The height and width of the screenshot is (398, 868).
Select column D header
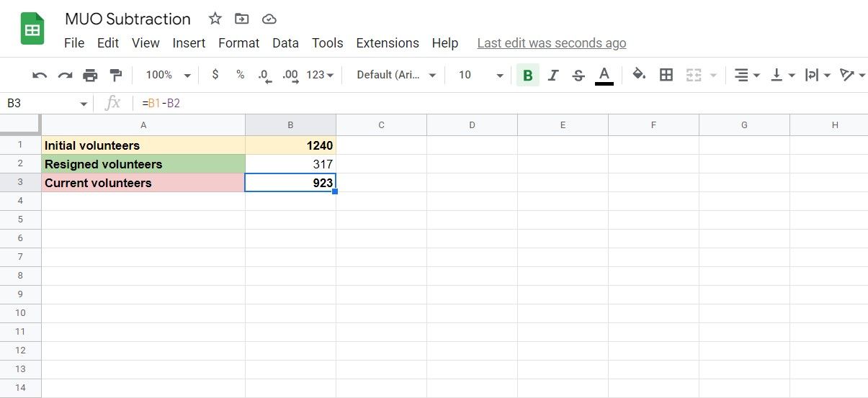(x=472, y=125)
